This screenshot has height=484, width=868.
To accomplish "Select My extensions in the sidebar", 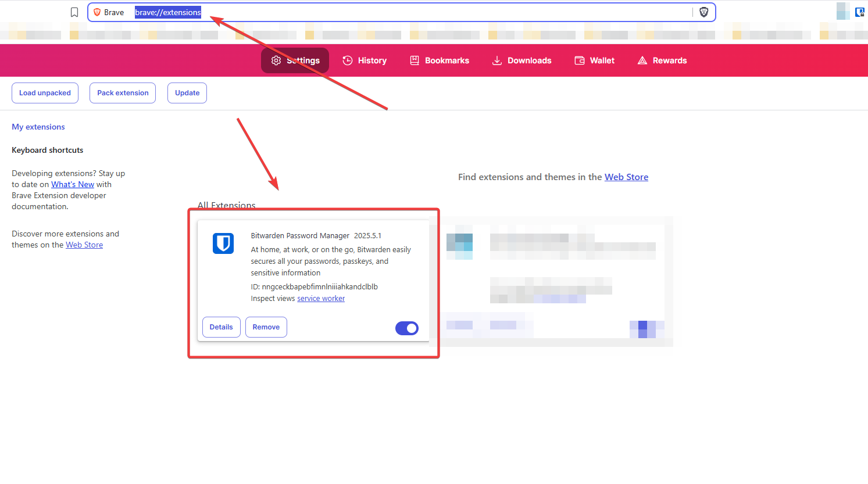I will point(38,127).
